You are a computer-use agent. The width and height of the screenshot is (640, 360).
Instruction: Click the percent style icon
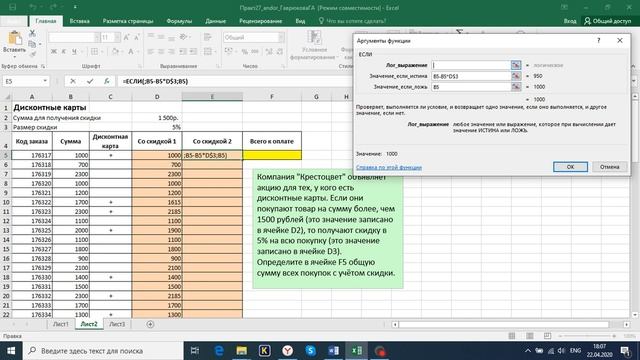coord(244,51)
